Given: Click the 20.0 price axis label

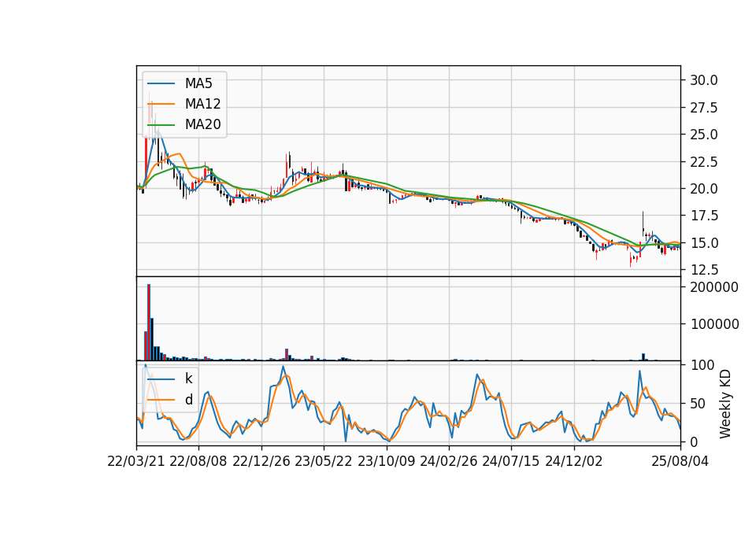Looking at the screenshot, I should point(703,189).
